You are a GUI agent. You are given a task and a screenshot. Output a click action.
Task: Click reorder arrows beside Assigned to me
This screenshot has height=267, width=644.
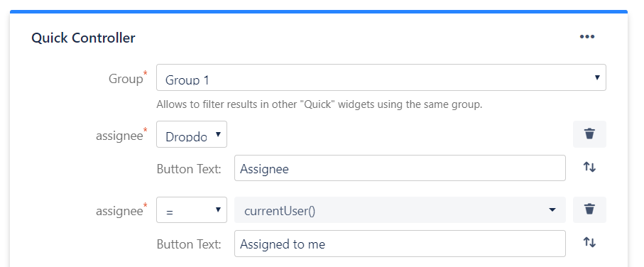coord(589,242)
